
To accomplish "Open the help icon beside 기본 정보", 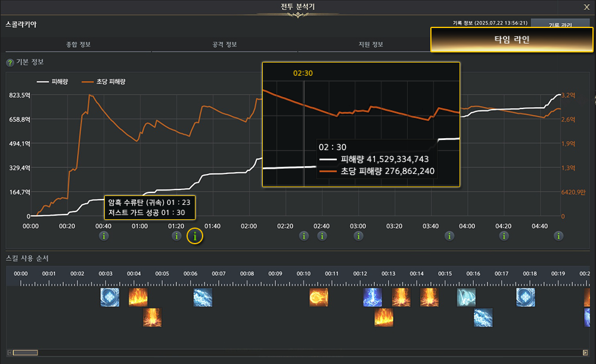I will (x=10, y=63).
